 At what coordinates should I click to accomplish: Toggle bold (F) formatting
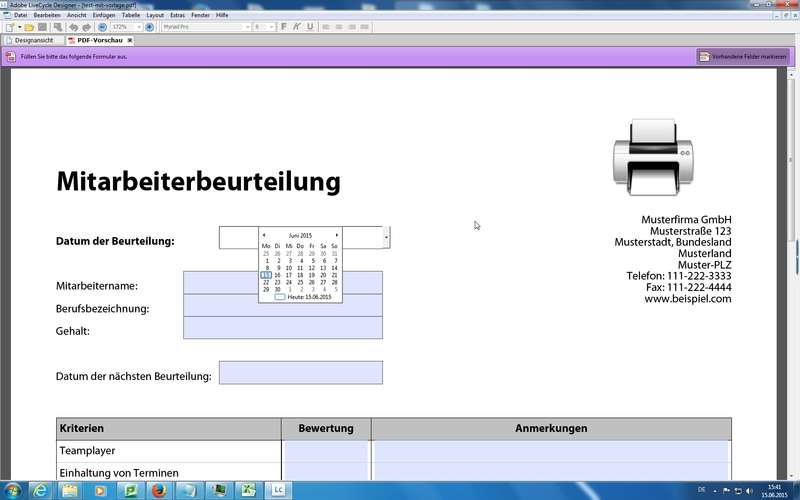[x=284, y=27]
